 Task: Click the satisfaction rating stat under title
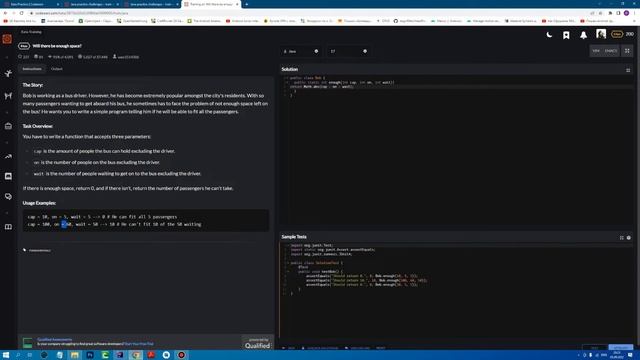60,57
